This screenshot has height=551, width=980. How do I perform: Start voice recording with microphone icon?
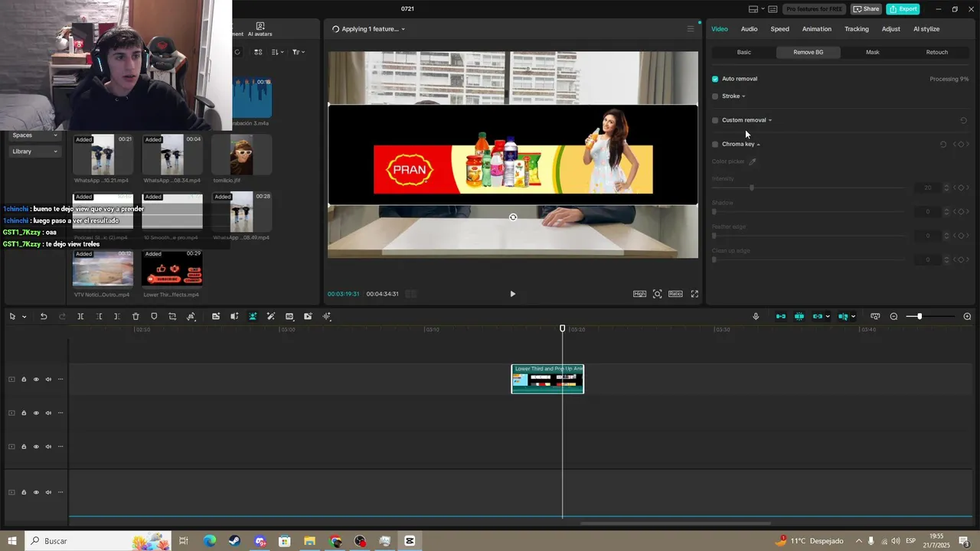tap(756, 316)
